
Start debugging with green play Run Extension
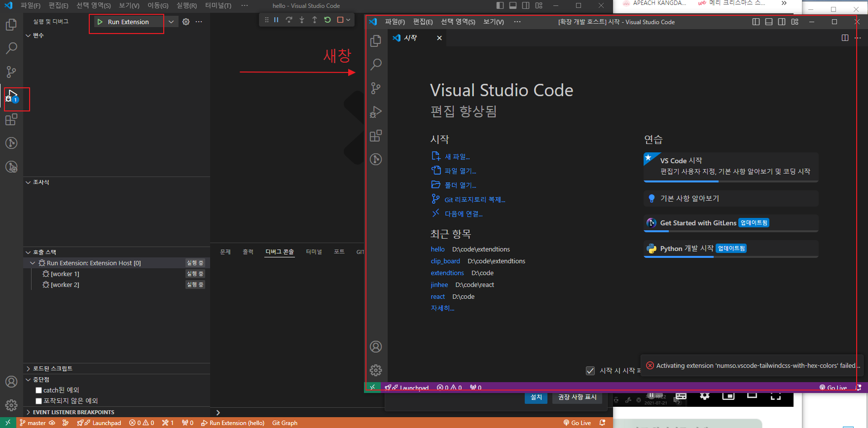pyautogui.click(x=100, y=22)
